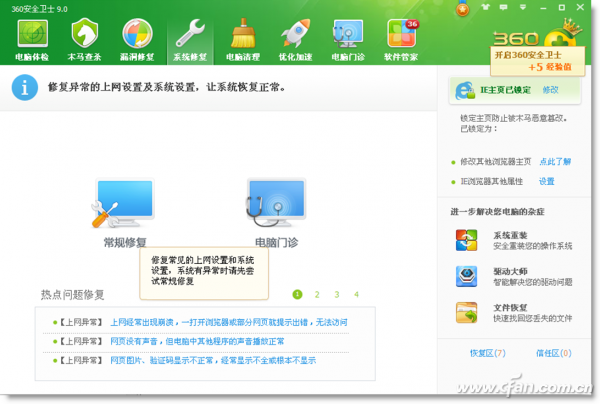Open the feedback message icon in title bar
This screenshot has height=404, width=600.
504,7
